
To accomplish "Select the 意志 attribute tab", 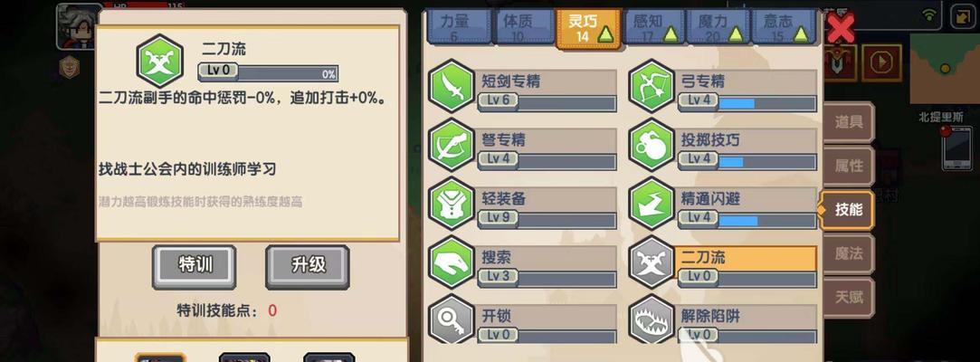I will 783,27.
